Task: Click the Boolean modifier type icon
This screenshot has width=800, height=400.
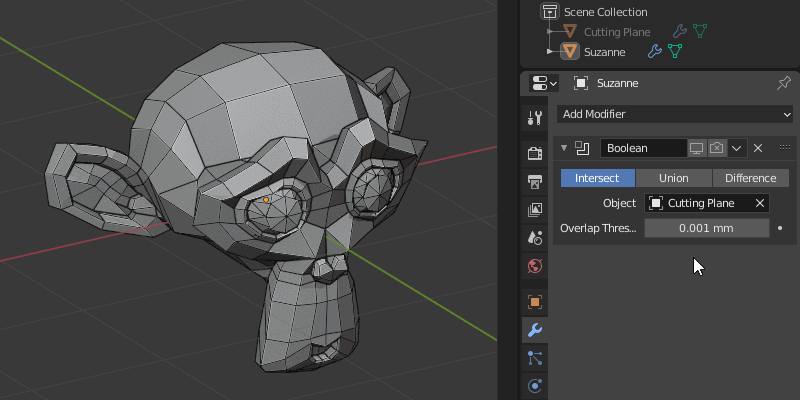Action: pyautogui.click(x=582, y=148)
